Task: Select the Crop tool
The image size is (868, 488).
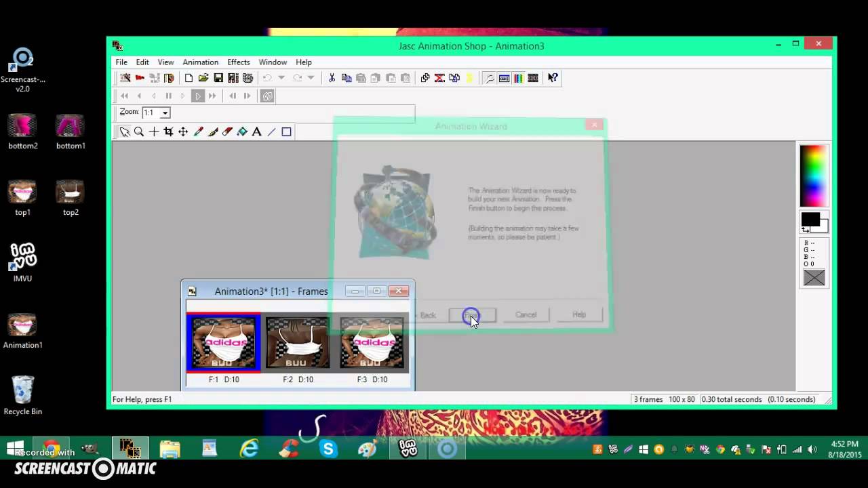Action: click(168, 131)
